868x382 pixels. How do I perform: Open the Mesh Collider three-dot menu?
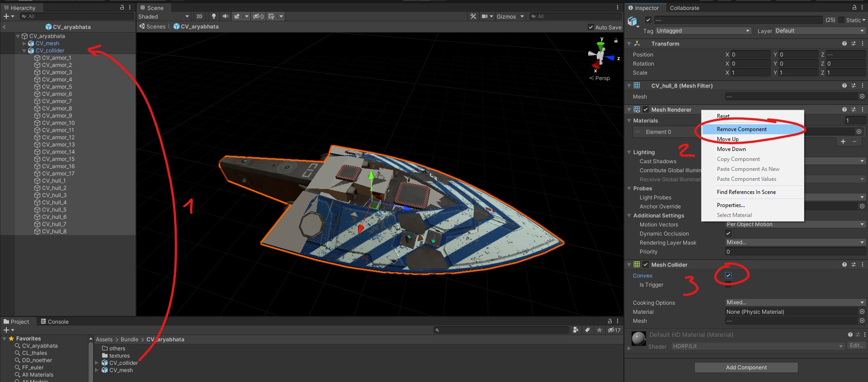pos(863,264)
